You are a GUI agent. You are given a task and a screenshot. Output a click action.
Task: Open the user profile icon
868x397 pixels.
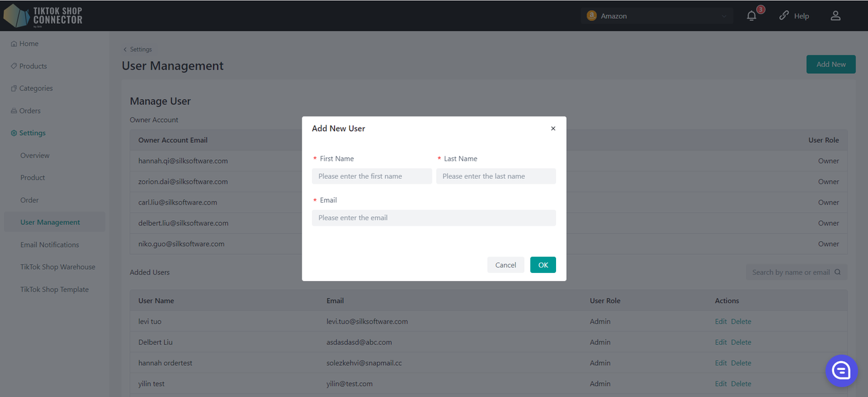pos(835,16)
